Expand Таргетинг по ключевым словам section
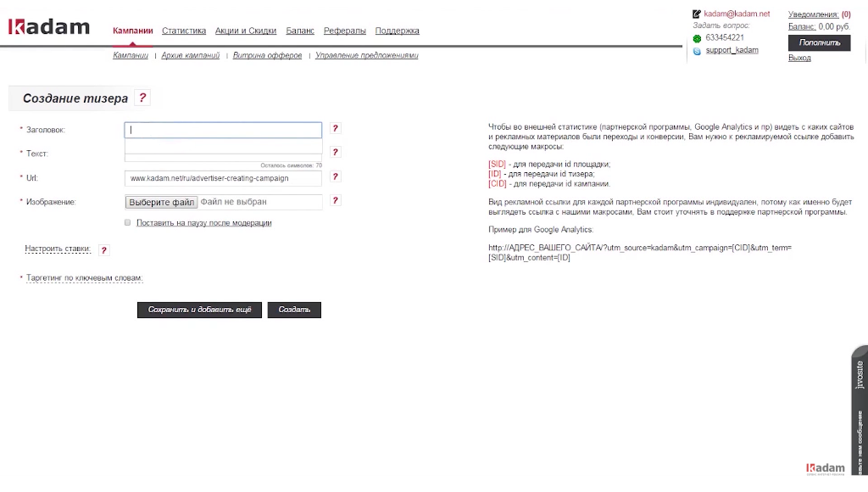This screenshot has height=492, width=868. point(84,278)
